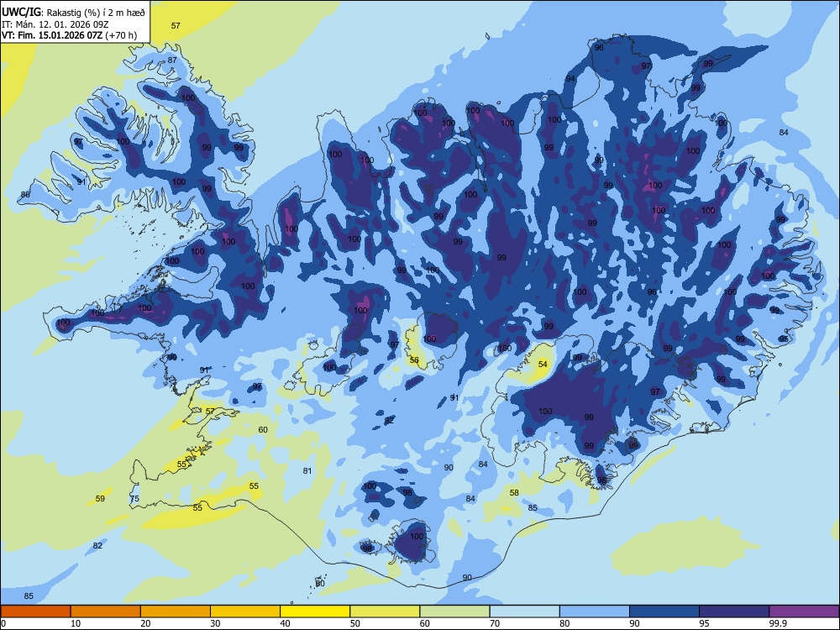This screenshot has height=630, width=840.
Task: Click the '82' humidity value on the map
Action: click(x=97, y=546)
